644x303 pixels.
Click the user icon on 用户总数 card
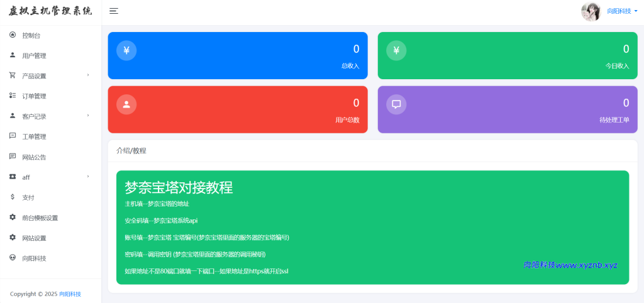pyautogui.click(x=126, y=104)
